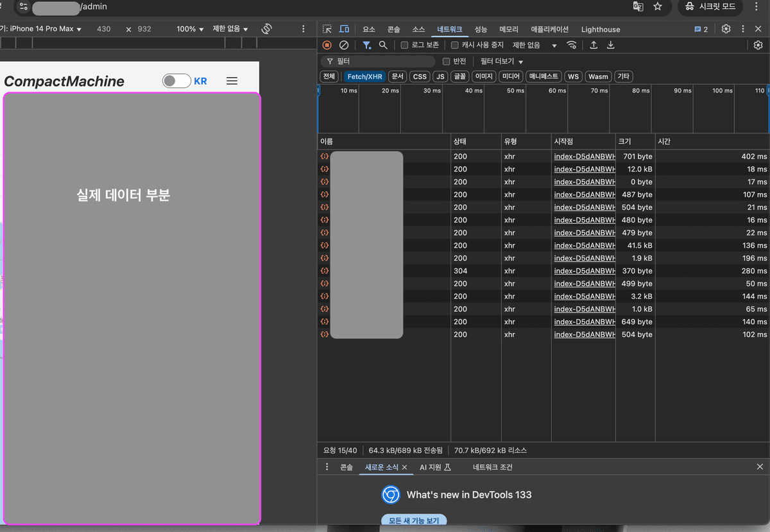Focus the 필터 text input
The height and width of the screenshot is (532, 770).
(379, 62)
